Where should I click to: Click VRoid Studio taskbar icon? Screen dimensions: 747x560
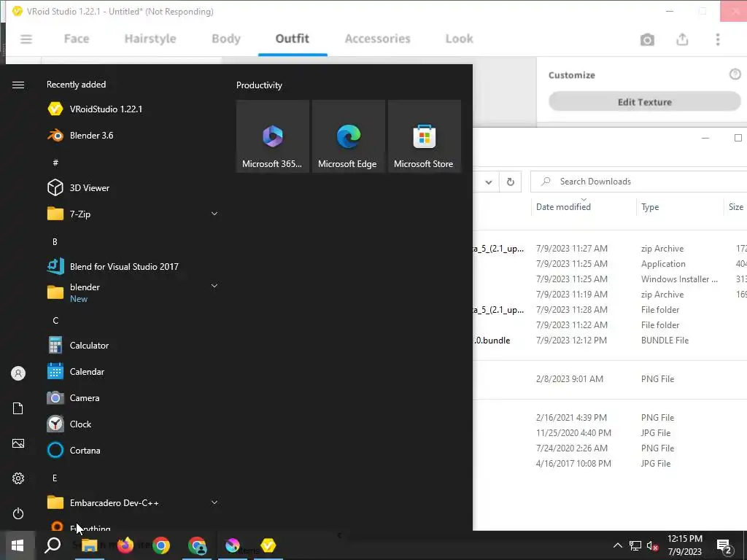pyautogui.click(x=268, y=545)
